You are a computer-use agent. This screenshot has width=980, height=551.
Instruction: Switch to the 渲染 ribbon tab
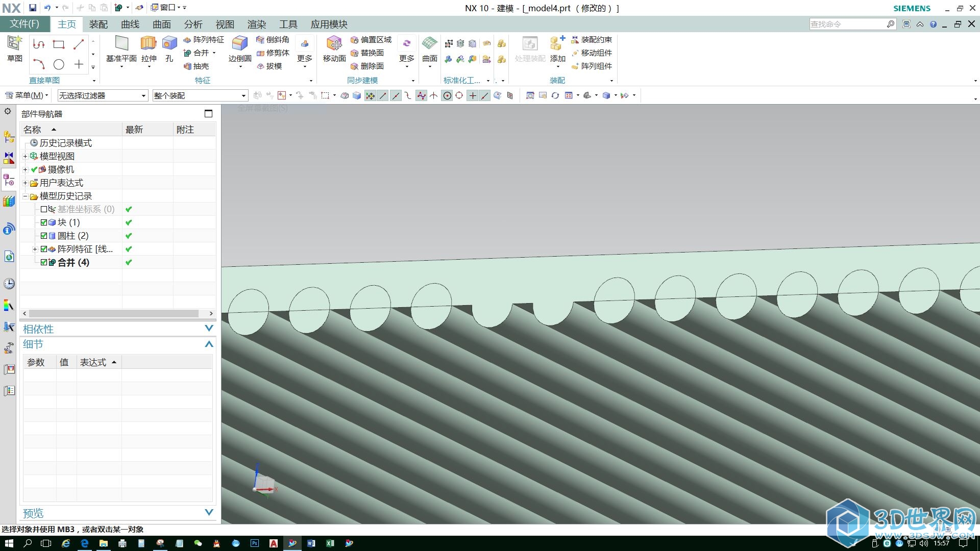[257, 24]
